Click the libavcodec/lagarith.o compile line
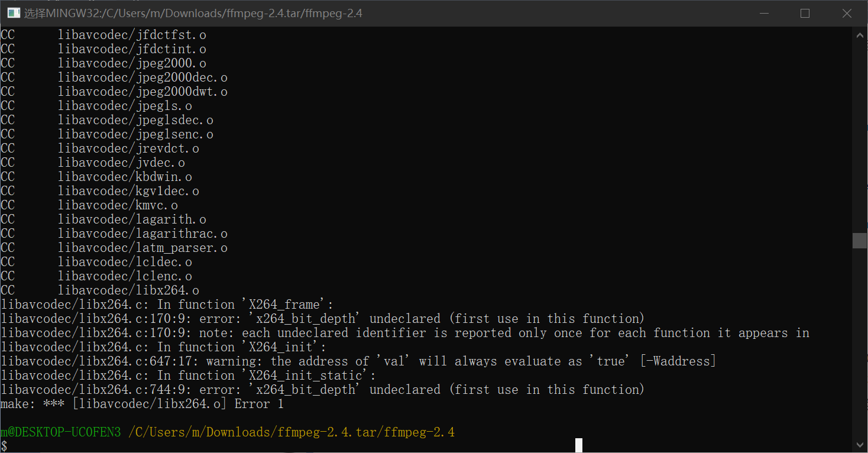The width and height of the screenshot is (868, 453). pos(132,219)
